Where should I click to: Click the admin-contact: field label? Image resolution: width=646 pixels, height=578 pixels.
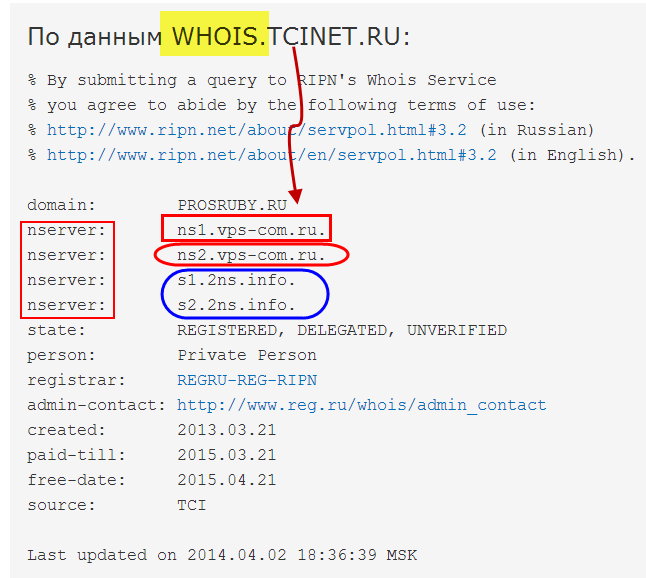tap(96, 405)
